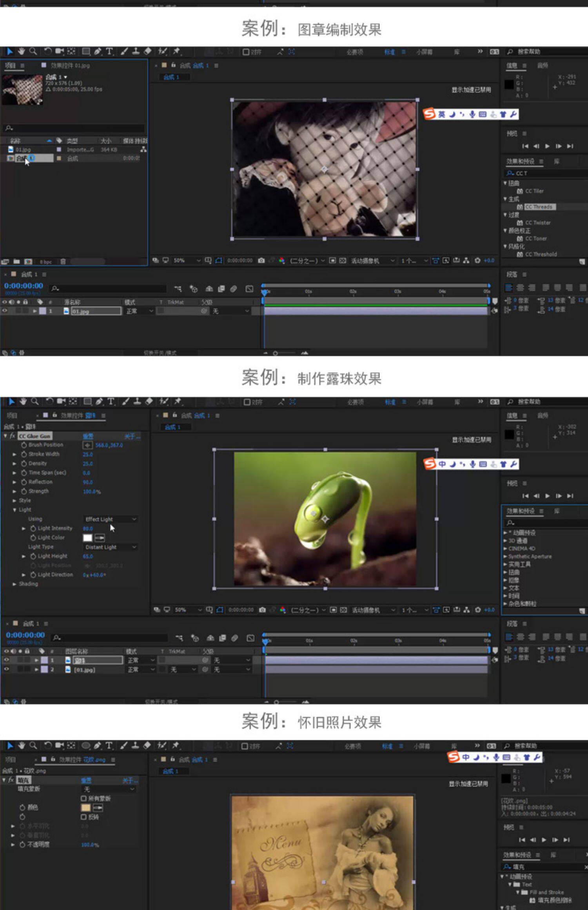Select the Unified Camera tool in the 制作露珠效果 example
This screenshot has height=910, width=588.
(61, 401)
